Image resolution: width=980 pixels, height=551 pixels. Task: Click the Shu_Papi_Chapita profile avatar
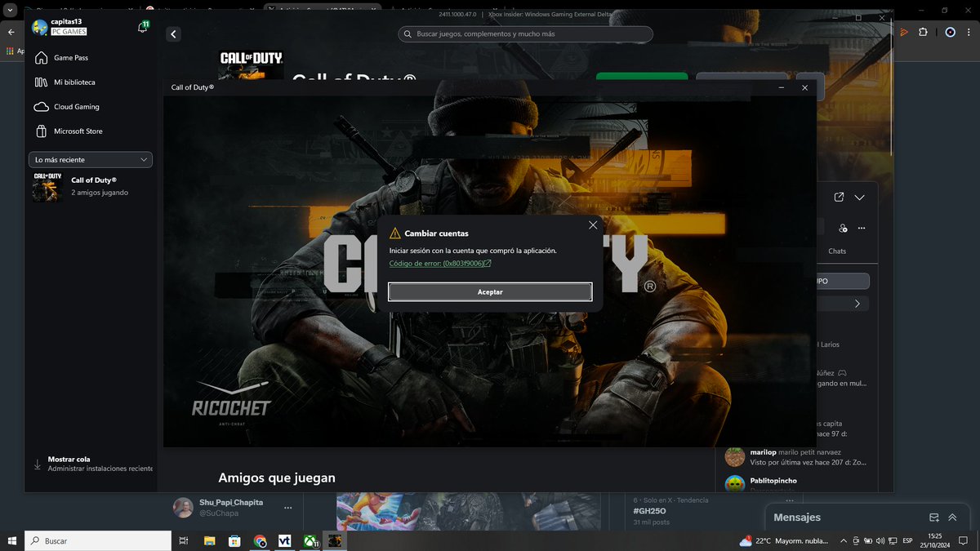pyautogui.click(x=183, y=508)
